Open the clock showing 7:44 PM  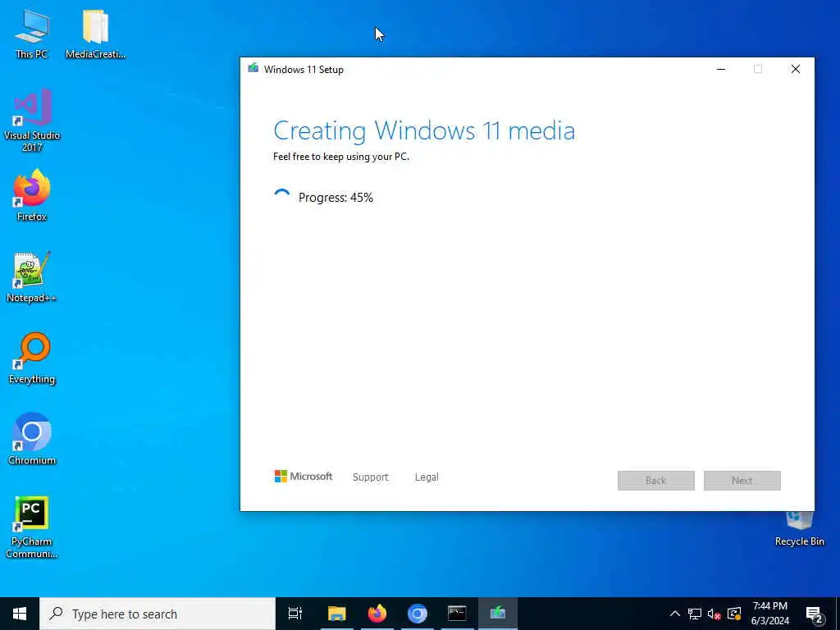(x=769, y=614)
